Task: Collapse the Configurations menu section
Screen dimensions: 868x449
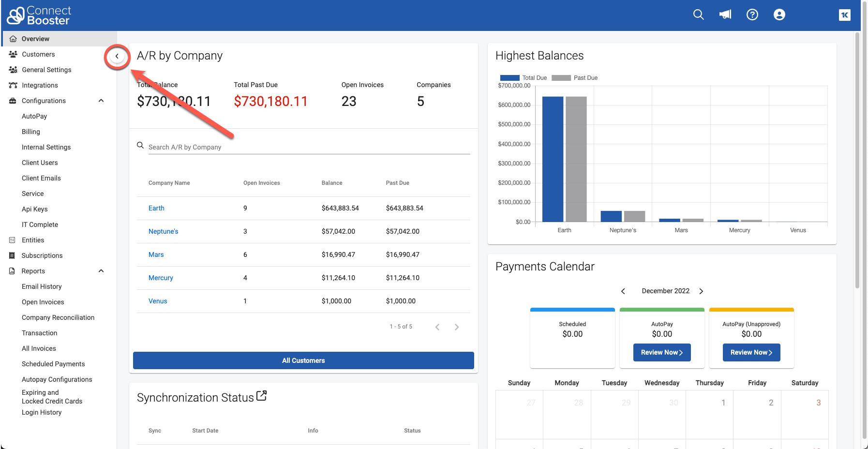Action: click(x=101, y=101)
